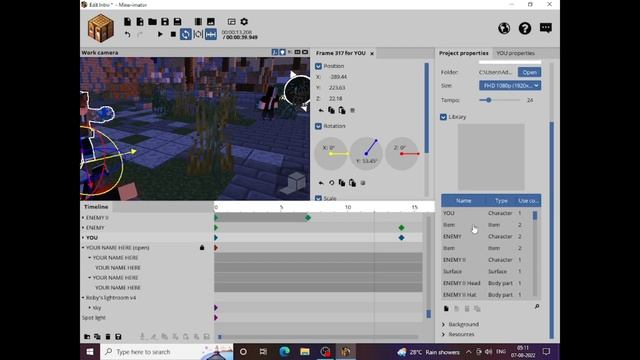
Task: Click the Z rotation wheel
Action: tap(402, 153)
